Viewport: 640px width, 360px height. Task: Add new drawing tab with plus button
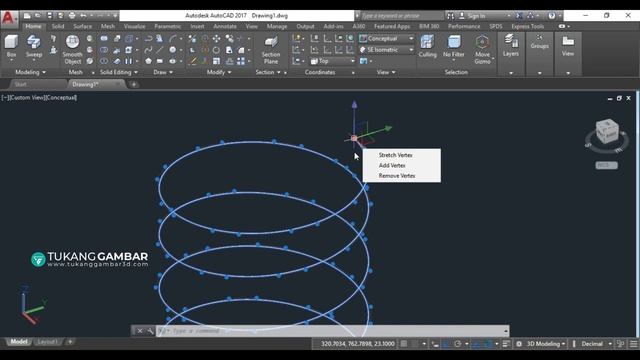pos(133,84)
